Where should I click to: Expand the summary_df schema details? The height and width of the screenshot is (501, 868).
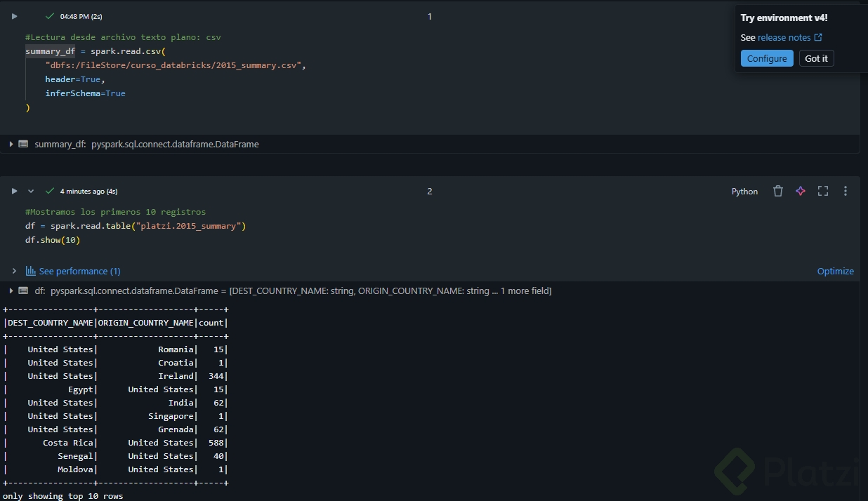pyautogui.click(x=11, y=144)
